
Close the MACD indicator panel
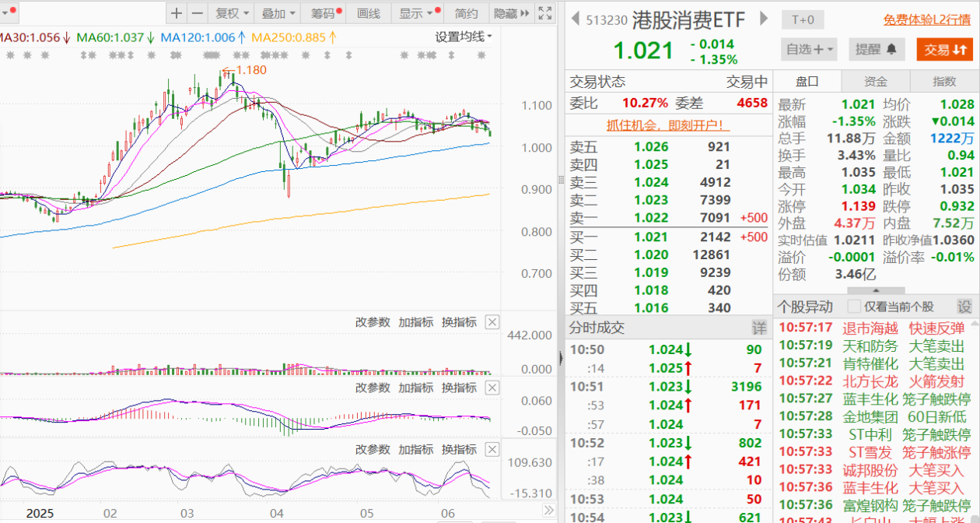(x=492, y=388)
